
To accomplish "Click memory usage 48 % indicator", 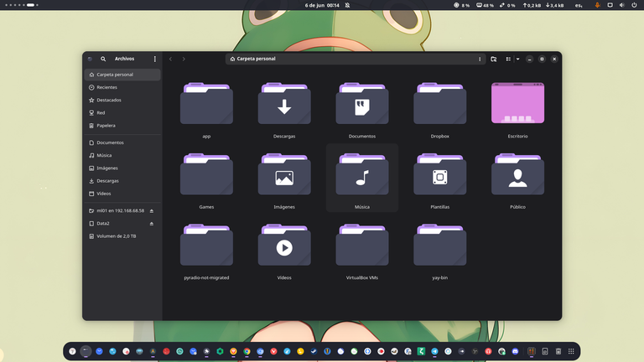I will tap(485, 5).
